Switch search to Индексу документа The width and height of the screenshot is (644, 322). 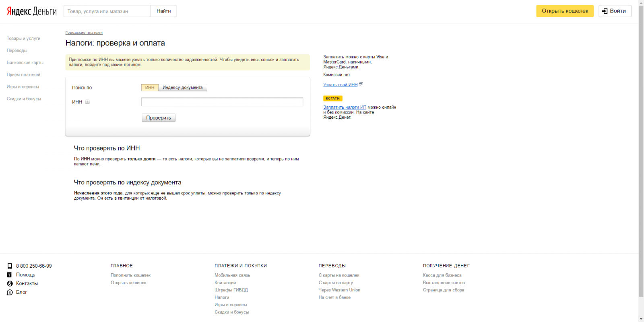(x=183, y=88)
